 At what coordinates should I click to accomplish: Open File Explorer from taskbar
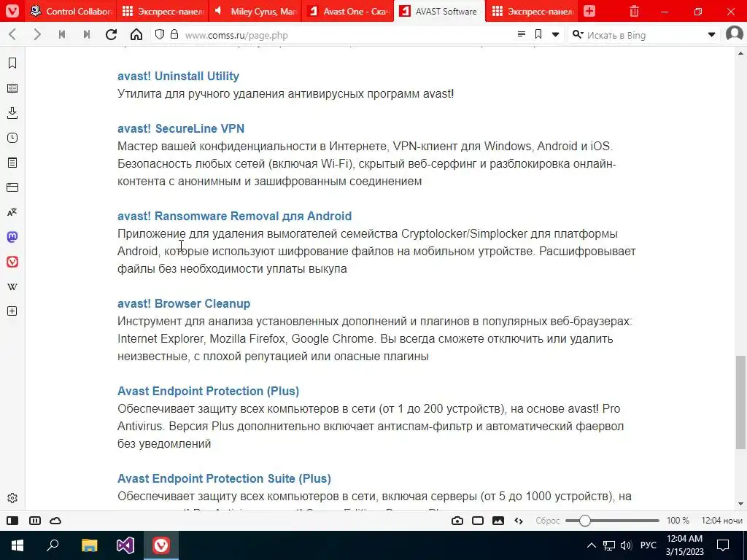coord(89,545)
